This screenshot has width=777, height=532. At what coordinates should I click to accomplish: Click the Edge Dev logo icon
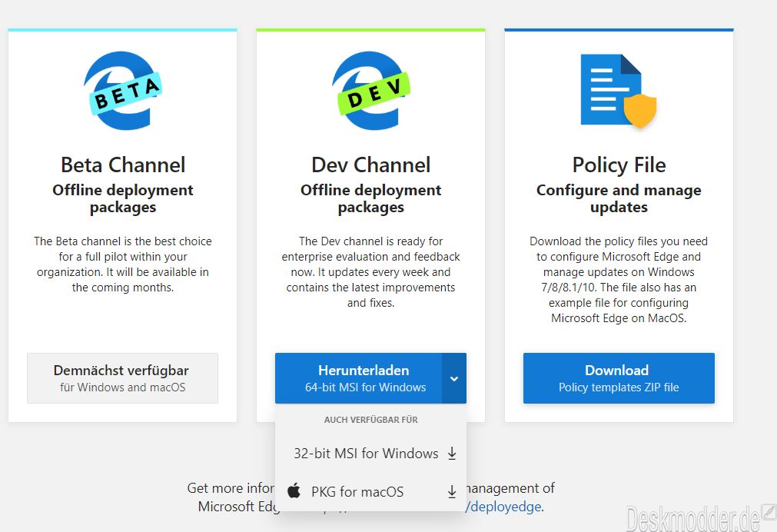click(371, 90)
